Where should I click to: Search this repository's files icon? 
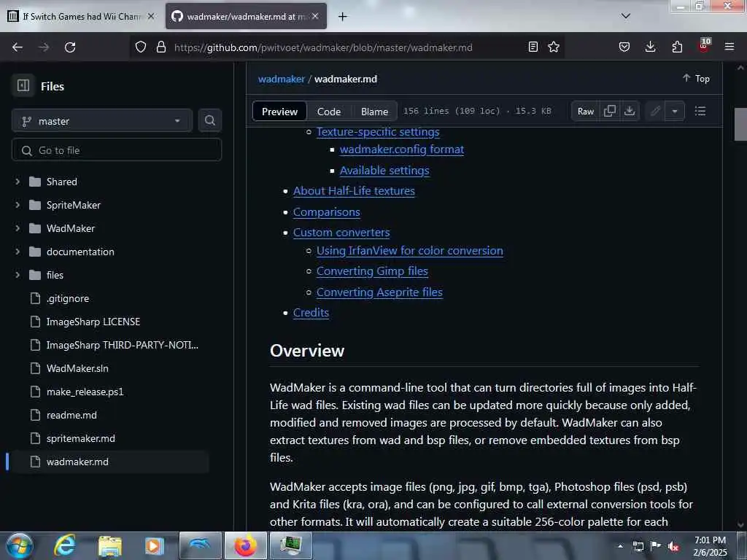(209, 120)
